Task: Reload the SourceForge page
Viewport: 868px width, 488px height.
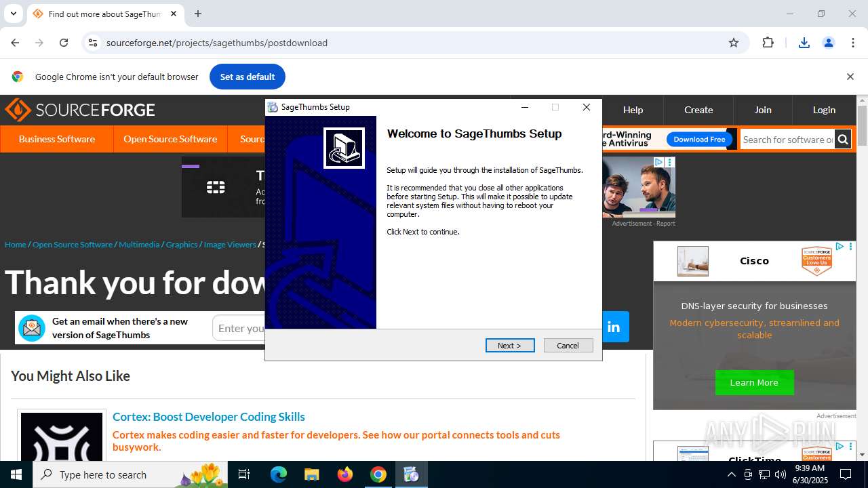Action: 64,43
